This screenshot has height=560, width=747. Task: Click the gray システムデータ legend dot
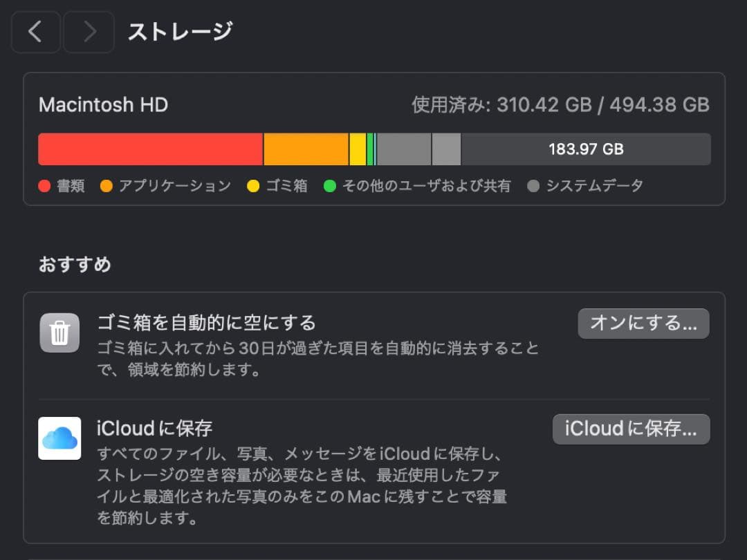(x=533, y=185)
